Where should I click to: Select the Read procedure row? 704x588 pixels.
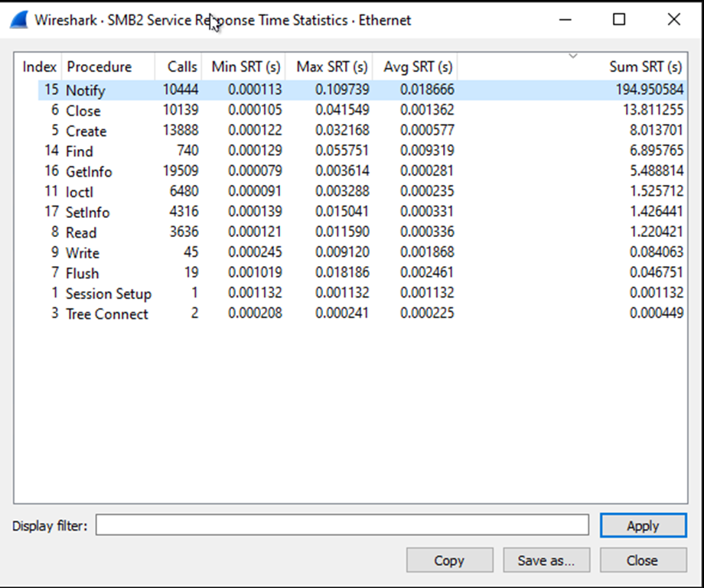coord(362,232)
